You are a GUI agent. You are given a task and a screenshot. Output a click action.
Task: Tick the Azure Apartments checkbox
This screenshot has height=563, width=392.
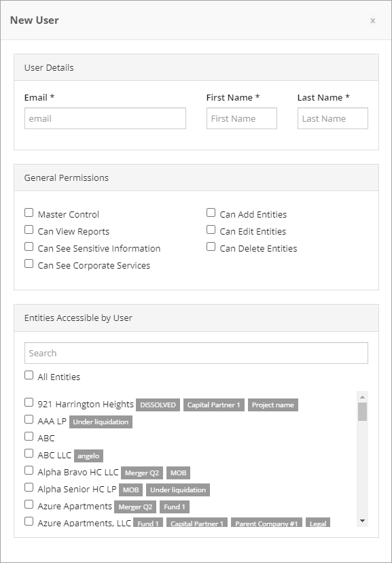[x=29, y=505]
